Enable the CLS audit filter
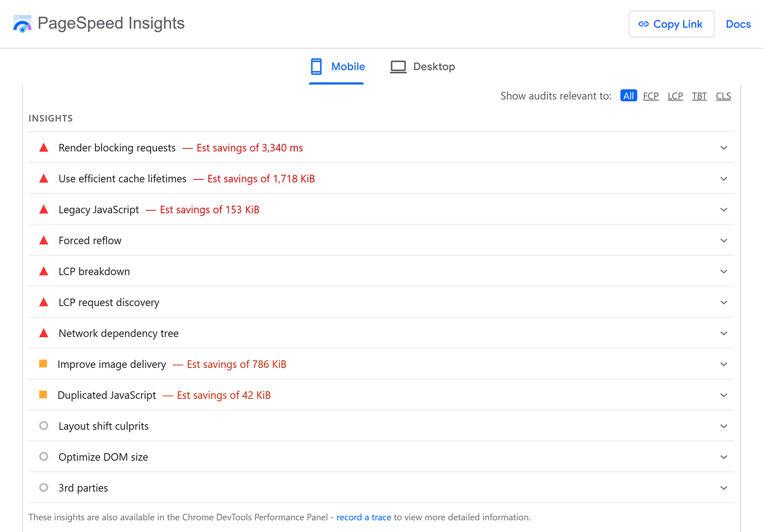 tap(723, 95)
